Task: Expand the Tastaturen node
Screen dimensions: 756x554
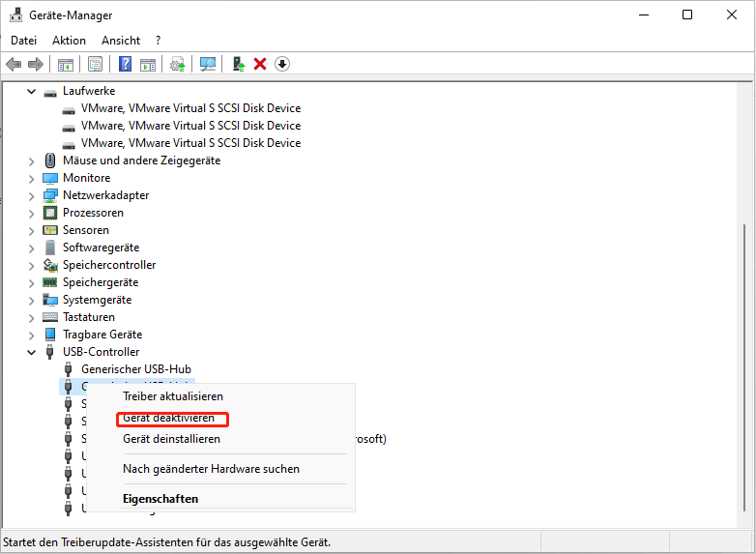Action: click(31, 317)
